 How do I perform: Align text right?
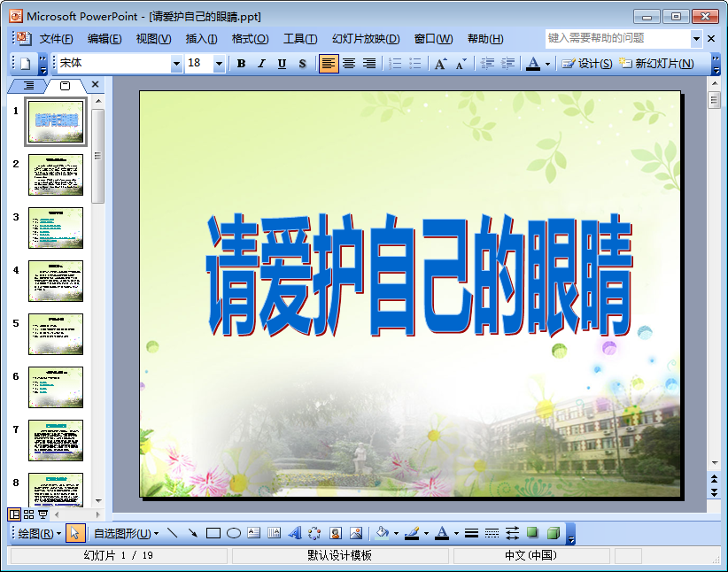click(369, 64)
